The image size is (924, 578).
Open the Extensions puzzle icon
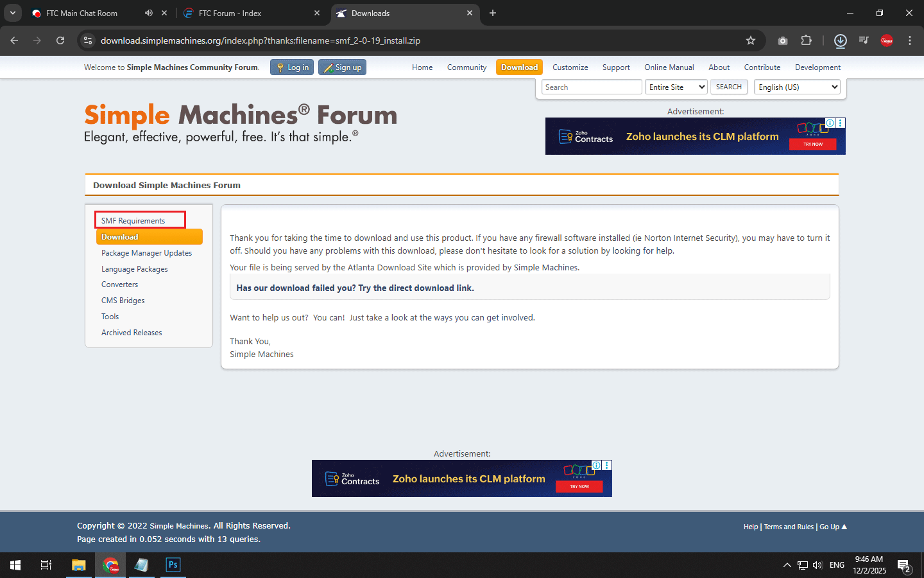(x=807, y=40)
